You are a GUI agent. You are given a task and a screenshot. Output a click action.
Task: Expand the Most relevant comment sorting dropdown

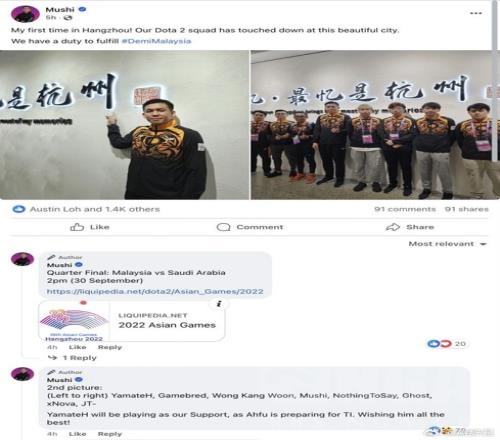(447, 244)
